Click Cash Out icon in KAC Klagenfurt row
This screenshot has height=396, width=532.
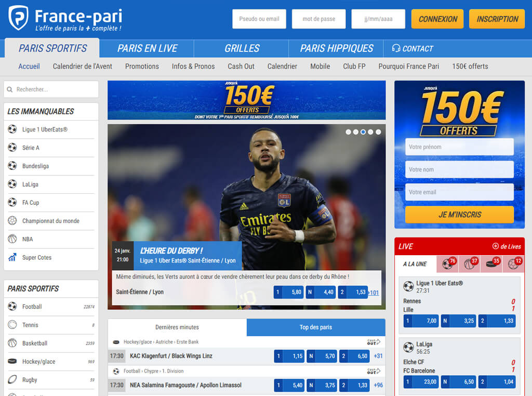[x=374, y=342]
